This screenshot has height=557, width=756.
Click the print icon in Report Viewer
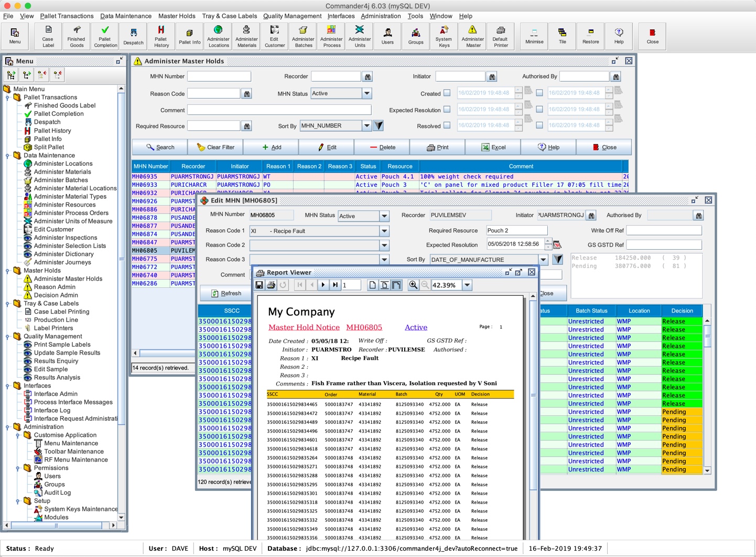[x=271, y=285]
